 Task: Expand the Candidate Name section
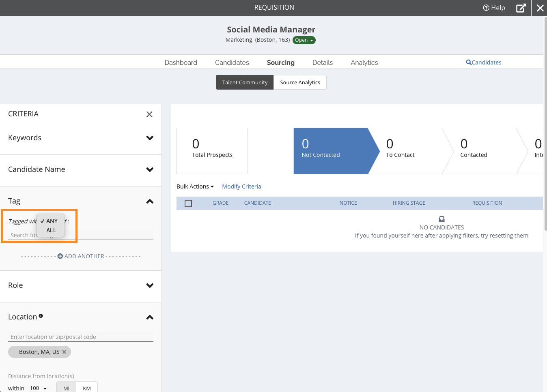(x=150, y=169)
